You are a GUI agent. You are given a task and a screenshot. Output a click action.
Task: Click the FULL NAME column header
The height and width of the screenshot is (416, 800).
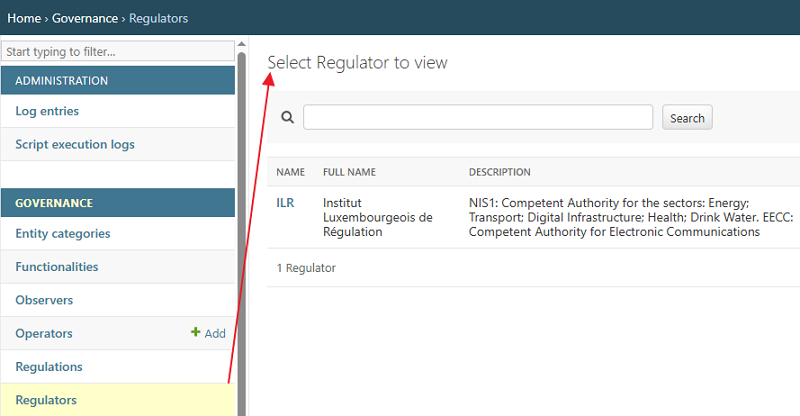349,172
